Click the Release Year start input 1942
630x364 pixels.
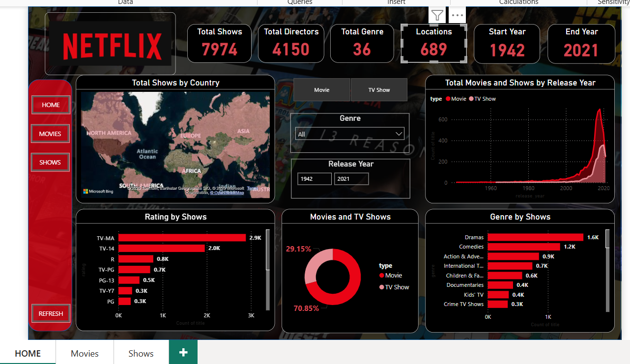pos(314,179)
